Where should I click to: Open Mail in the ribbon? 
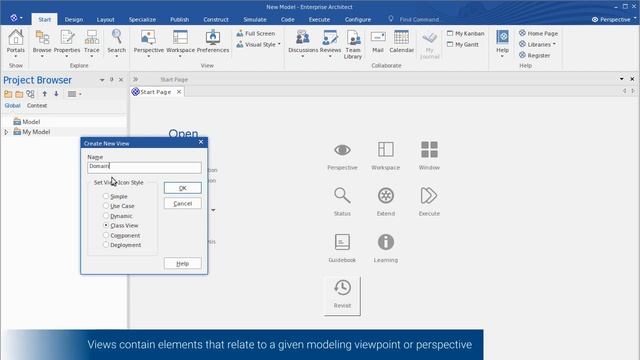378,42
